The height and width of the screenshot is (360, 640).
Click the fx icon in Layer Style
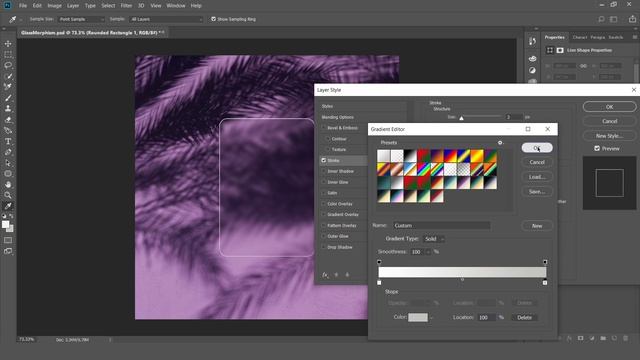pyautogui.click(x=325, y=275)
